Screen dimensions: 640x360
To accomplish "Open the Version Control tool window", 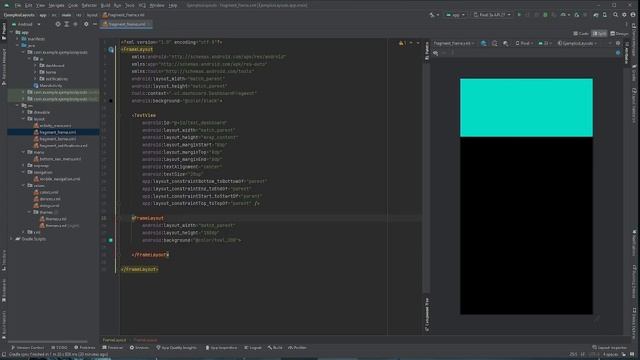I will (27, 348).
